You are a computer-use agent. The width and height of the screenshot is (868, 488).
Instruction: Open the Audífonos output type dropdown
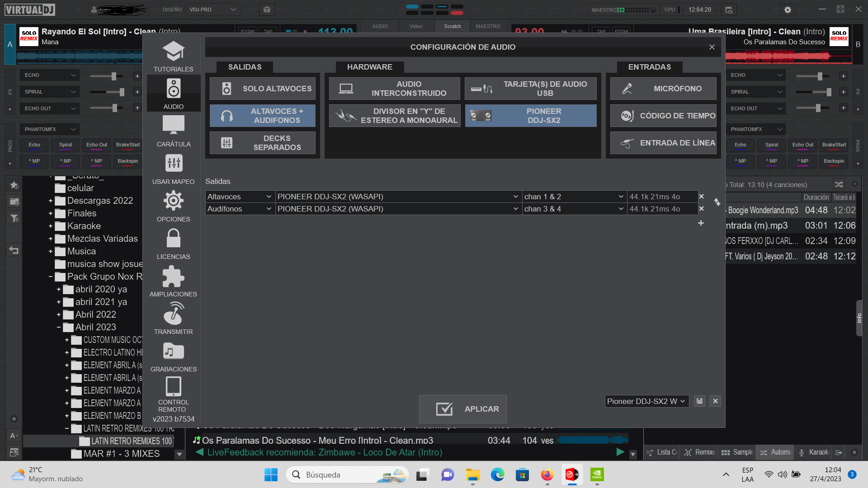coord(240,209)
